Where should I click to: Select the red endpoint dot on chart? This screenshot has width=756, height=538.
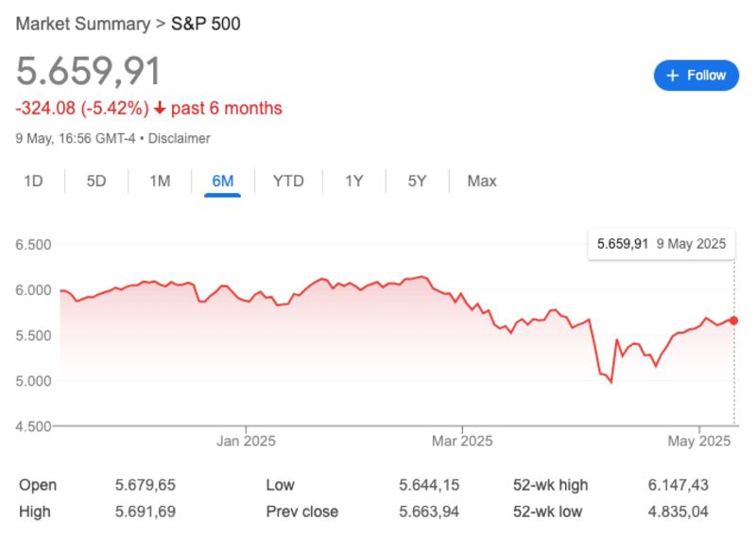coord(734,321)
